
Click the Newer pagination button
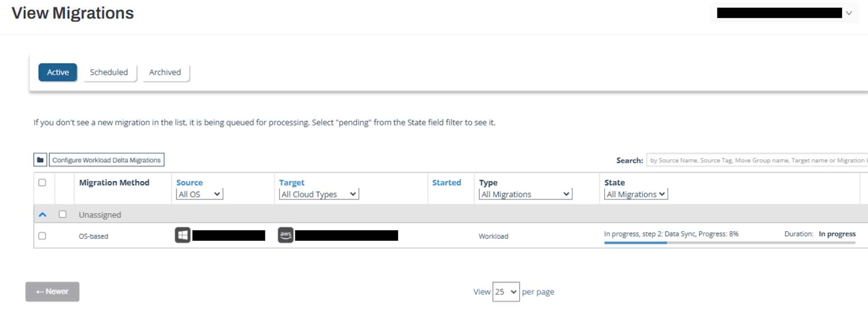[53, 291]
